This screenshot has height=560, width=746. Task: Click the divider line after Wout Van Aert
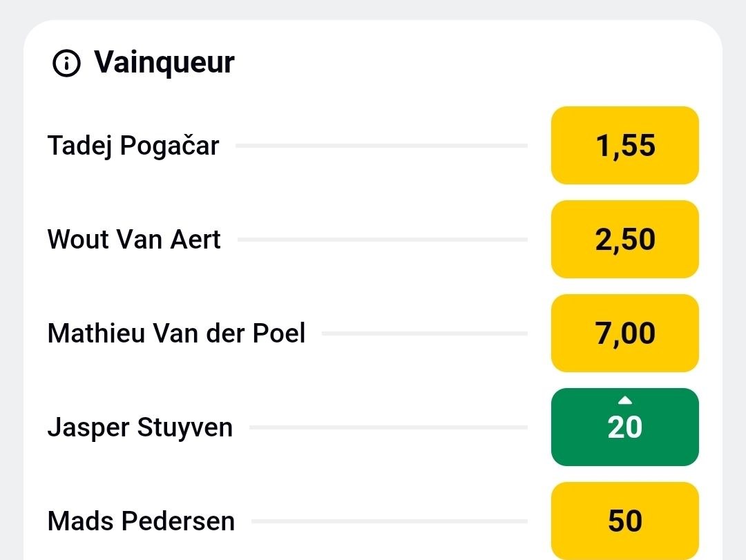click(382, 240)
